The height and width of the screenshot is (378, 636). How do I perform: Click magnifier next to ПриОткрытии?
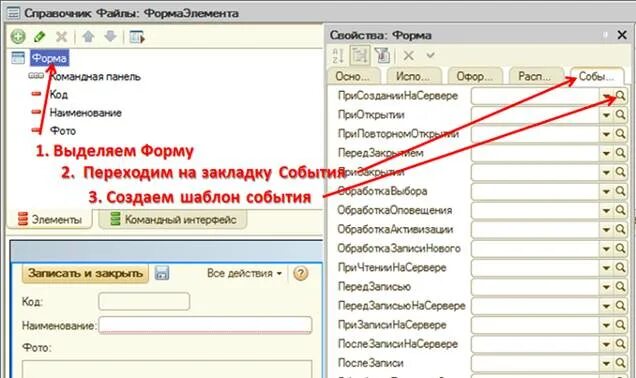(620, 115)
